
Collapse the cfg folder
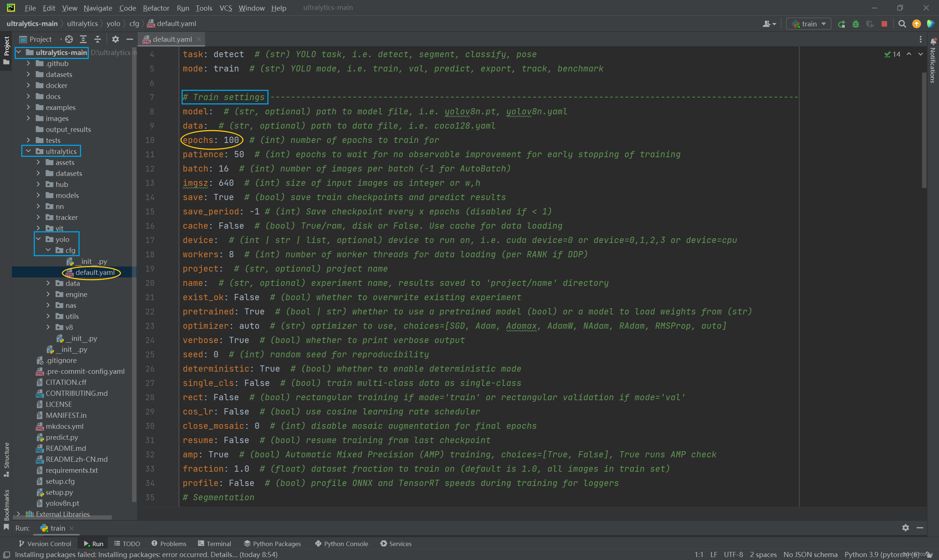(x=48, y=250)
